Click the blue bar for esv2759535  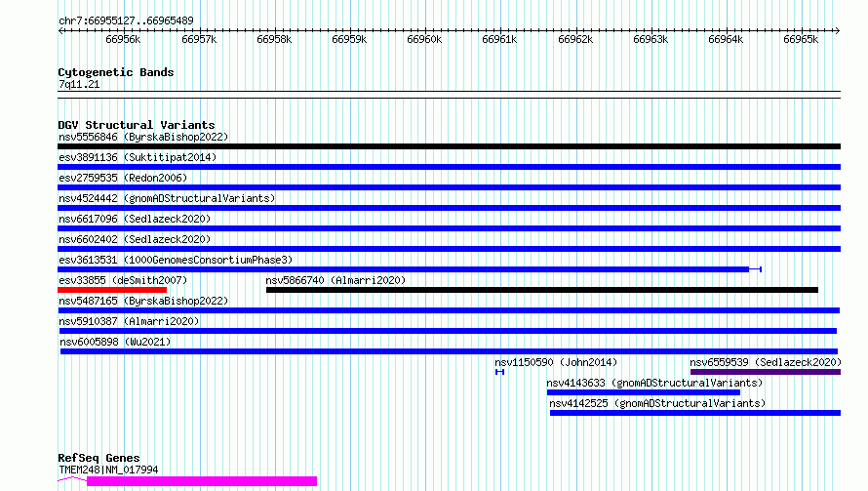(449, 187)
